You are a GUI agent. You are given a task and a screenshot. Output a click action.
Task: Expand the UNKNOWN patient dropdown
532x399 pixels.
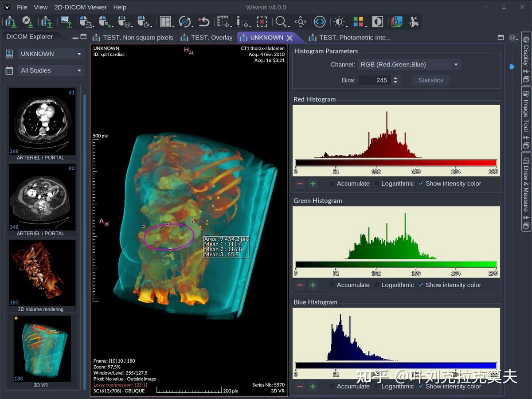51,54
